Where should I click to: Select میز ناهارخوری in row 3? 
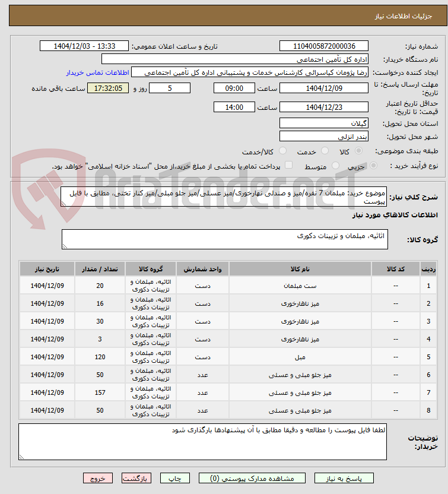[x=300, y=321]
